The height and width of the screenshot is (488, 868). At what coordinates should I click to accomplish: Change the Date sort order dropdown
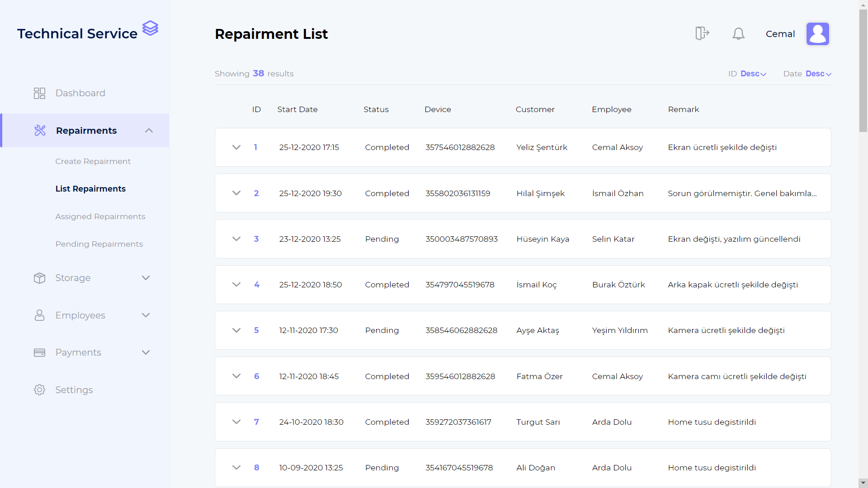[x=818, y=74]
